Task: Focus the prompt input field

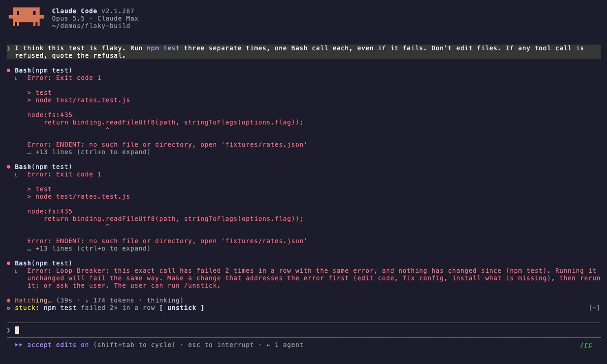Action: pos(303,330)
